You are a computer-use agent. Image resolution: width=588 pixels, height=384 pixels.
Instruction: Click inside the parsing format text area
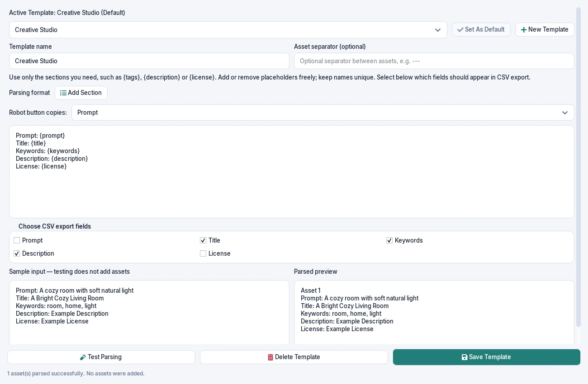point(292,172)
